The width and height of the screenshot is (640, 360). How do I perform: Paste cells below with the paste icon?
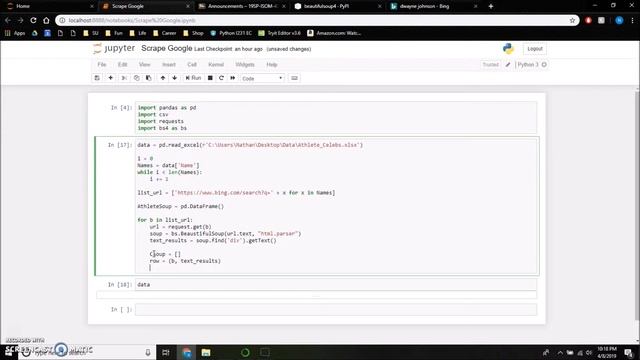click(149, 78)
